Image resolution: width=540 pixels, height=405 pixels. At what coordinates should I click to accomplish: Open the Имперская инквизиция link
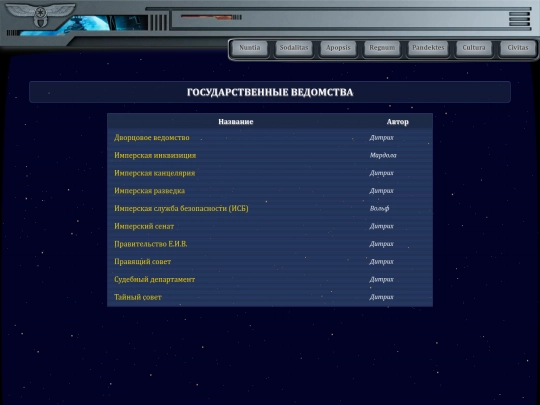(155, 155)
